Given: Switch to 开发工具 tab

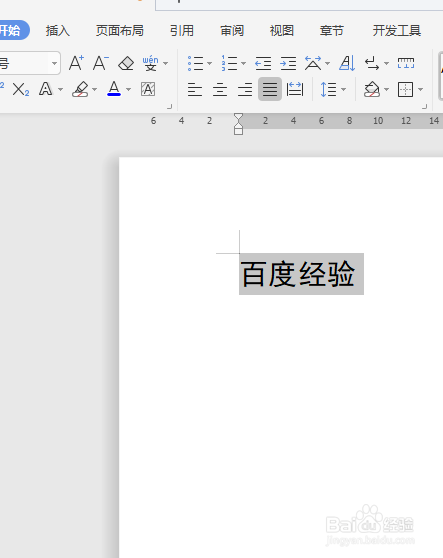Looking at the screenshot, I should [x=397, y=31].
